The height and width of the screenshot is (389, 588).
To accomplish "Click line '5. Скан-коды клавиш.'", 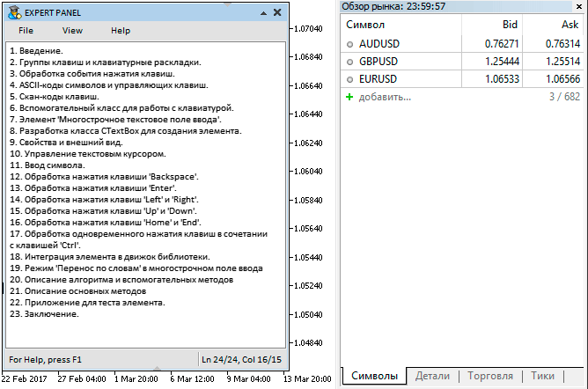I will (55, 97).
